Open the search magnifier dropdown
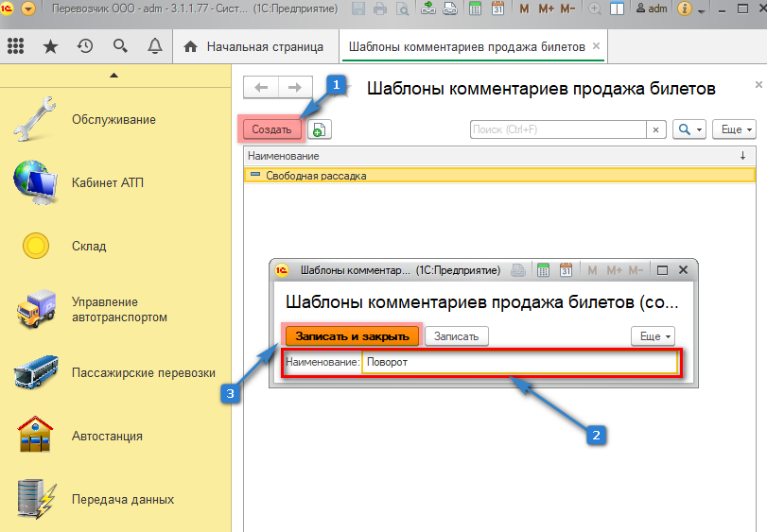Viewport: 767px width, 532px height. [689, 129]
